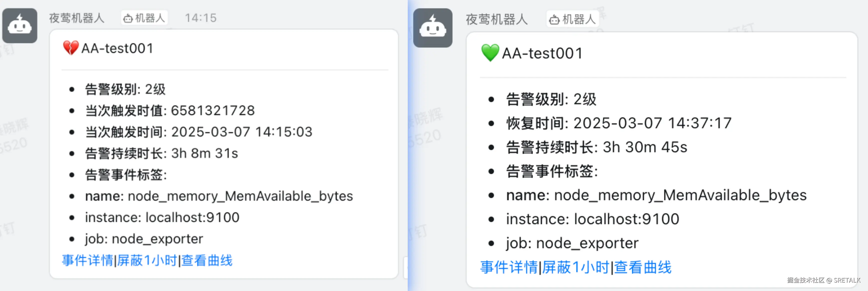Click the broken heart emoji next to AA-test001

click(71, 48)
